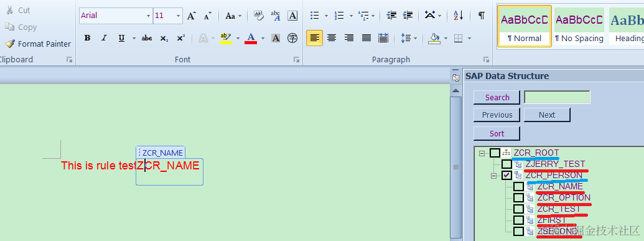This screenshot has width=644, height=241.
Task: Toggle Subscript formatting
Action: [164, 38]
